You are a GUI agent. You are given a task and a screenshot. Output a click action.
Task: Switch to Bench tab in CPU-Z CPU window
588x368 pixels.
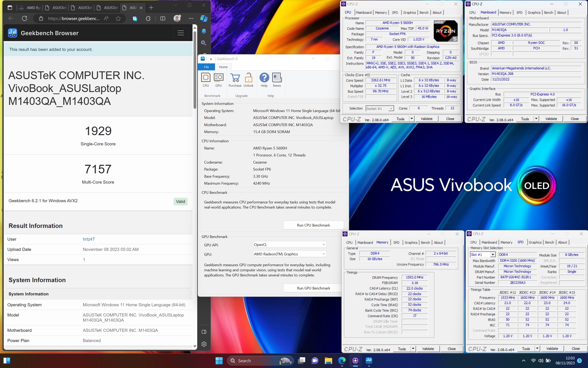coord(424,12)
